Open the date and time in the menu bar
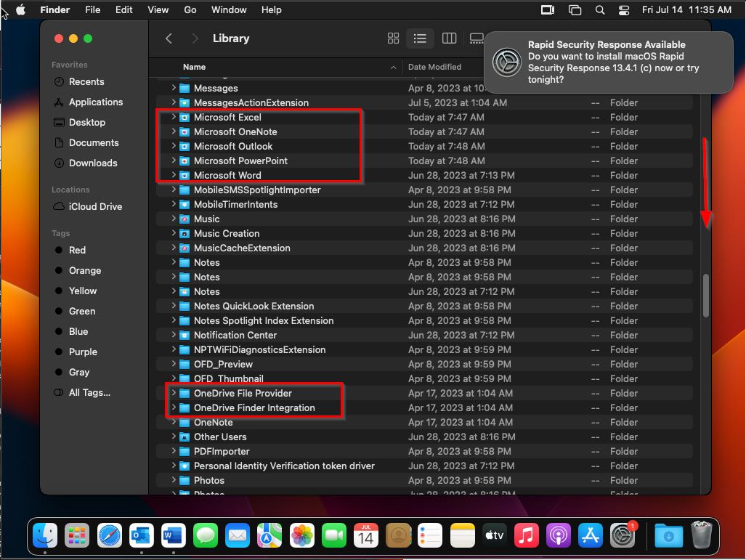This screenshot has height=560, width=746. 686,10
